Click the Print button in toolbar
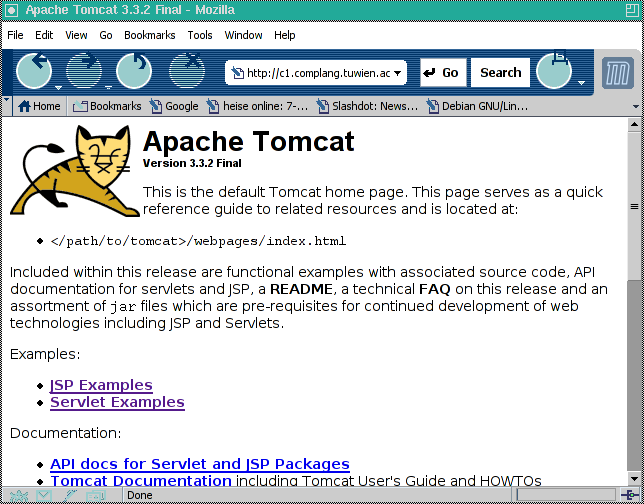 point(554,71)
